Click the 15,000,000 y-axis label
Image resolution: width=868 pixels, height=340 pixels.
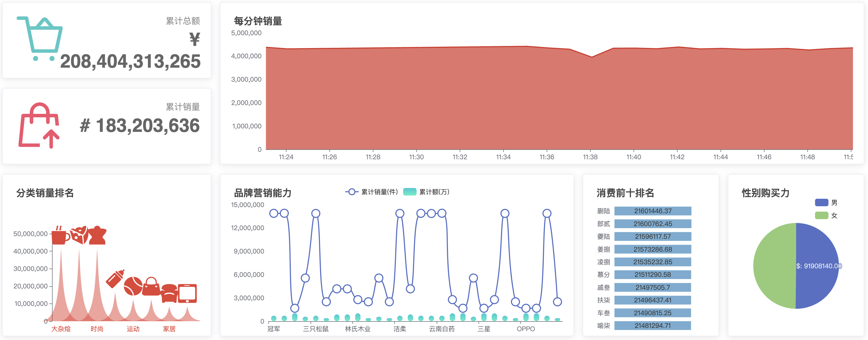tap(248, 205)
